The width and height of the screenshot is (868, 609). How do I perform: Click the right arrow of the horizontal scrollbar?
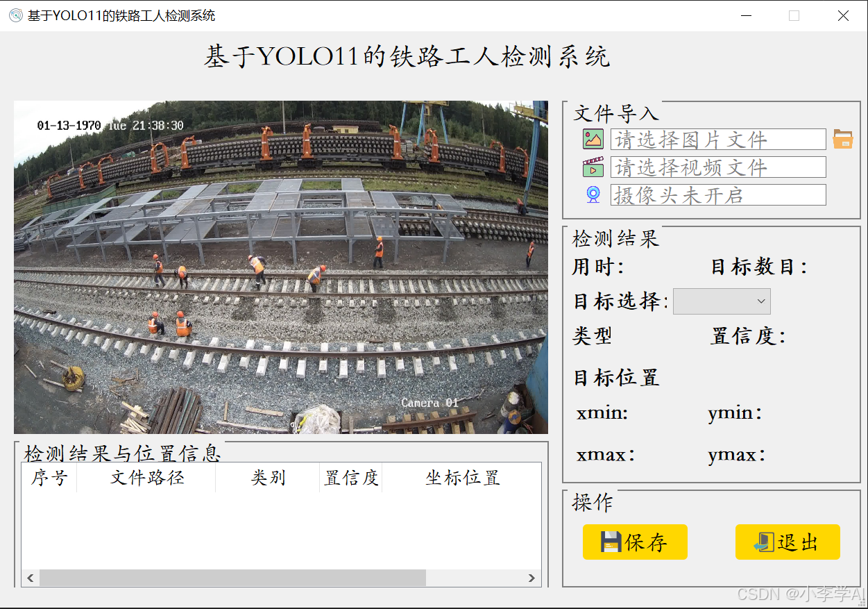[x=531, y=578]
